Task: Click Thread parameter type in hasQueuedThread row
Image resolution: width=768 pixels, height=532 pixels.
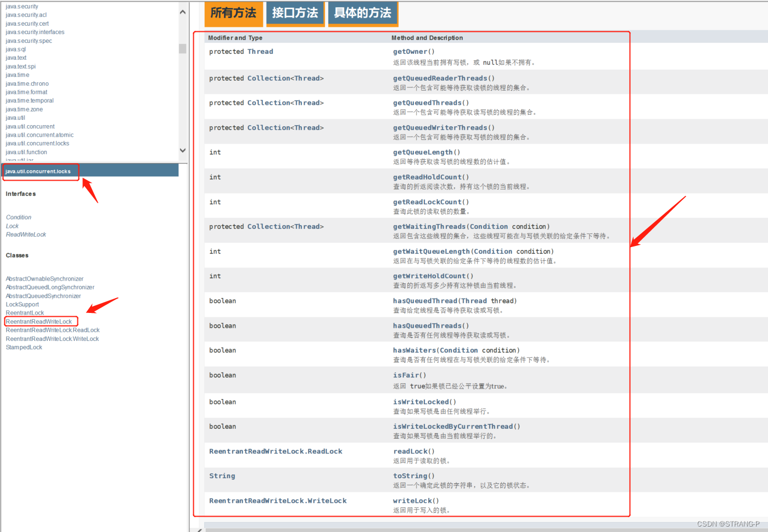Action: coord(474,301)
